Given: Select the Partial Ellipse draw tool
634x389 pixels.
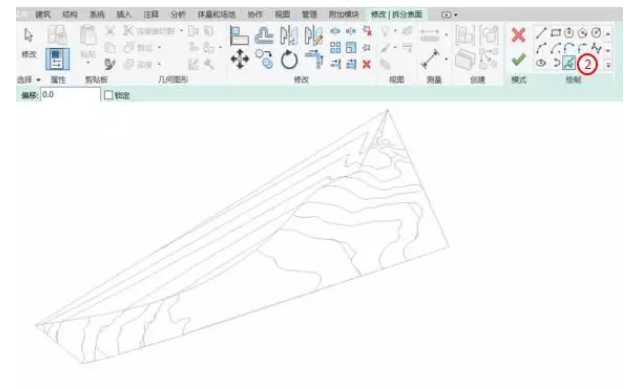Looking at the screenshot, I should point(556,63).
